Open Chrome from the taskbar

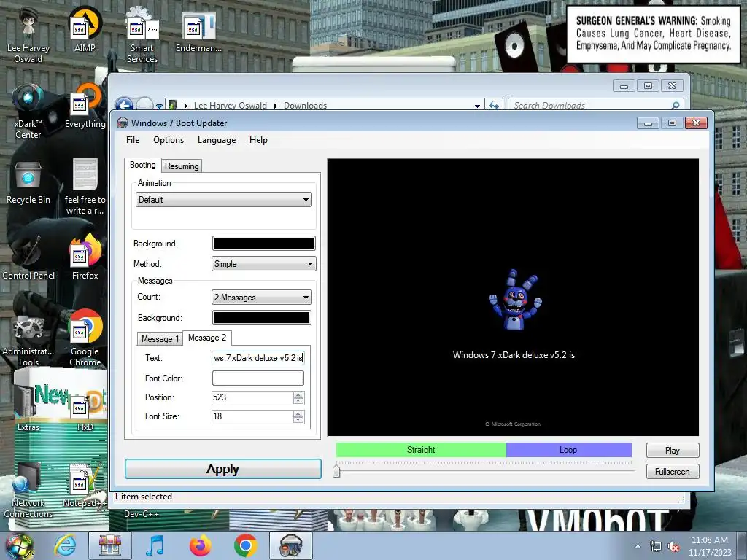click(x=245, y=545)
